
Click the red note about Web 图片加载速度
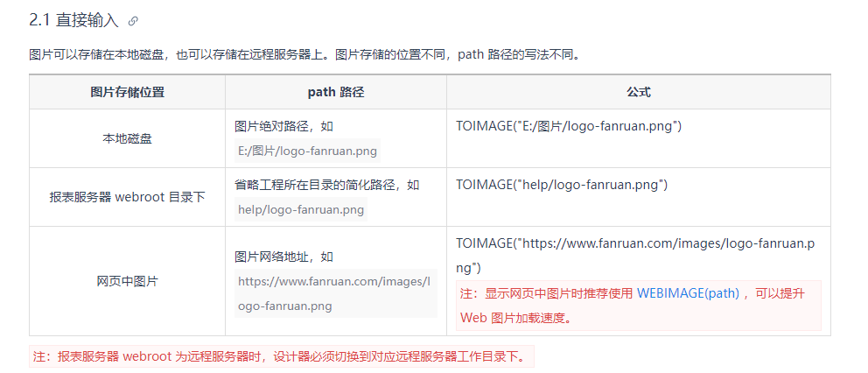(x=638, y=306)
